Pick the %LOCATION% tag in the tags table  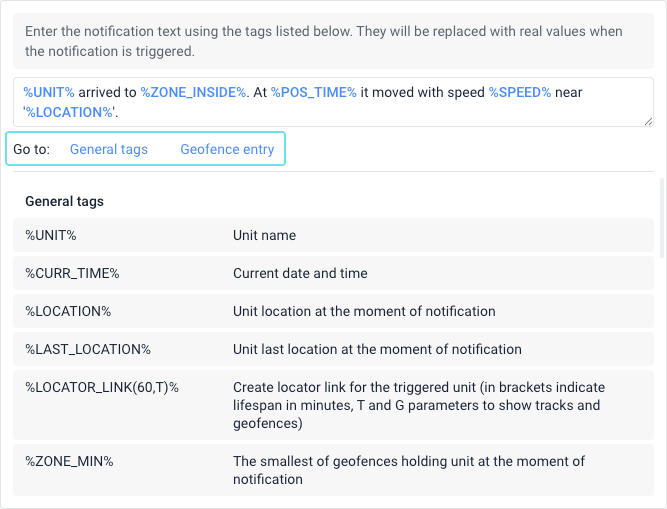tap(68, 311)
